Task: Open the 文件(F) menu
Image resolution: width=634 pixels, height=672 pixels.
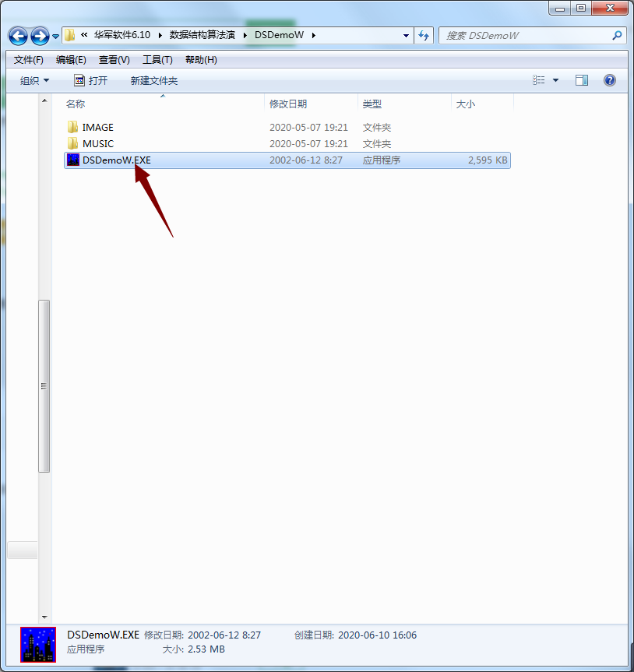Action: tap(28, 60)
